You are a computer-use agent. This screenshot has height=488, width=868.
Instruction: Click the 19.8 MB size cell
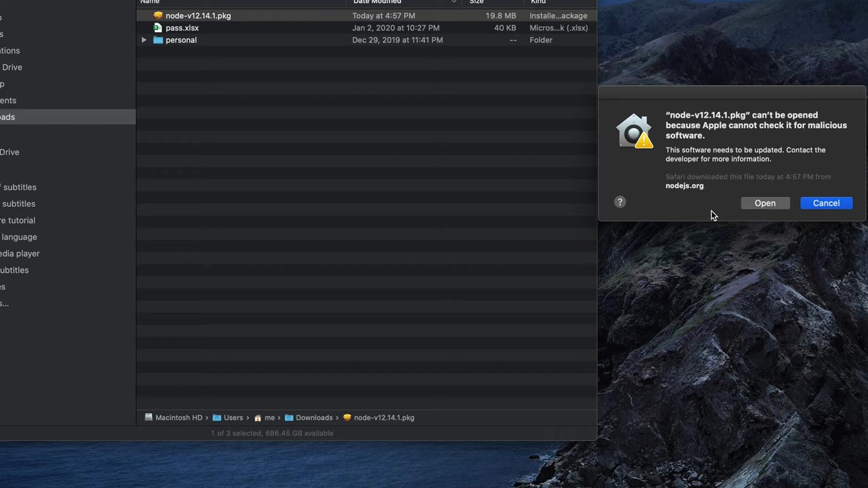(x=501, y=15)
